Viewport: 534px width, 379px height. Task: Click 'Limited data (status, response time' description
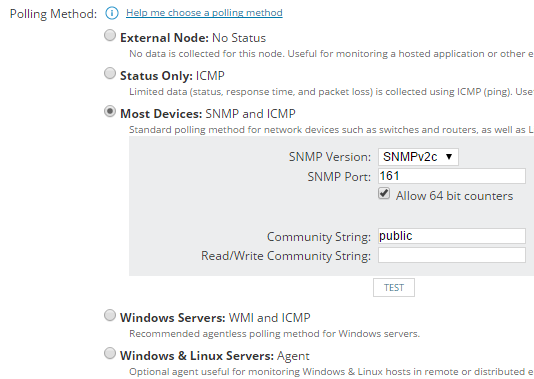[331, 92]
